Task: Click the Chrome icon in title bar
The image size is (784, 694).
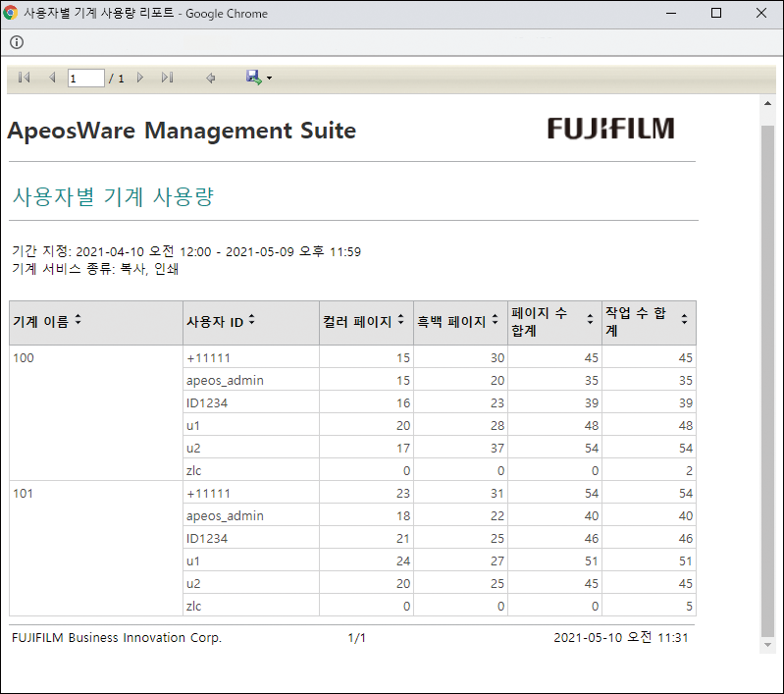Action: pyautogui.click(x=11, y=14)
